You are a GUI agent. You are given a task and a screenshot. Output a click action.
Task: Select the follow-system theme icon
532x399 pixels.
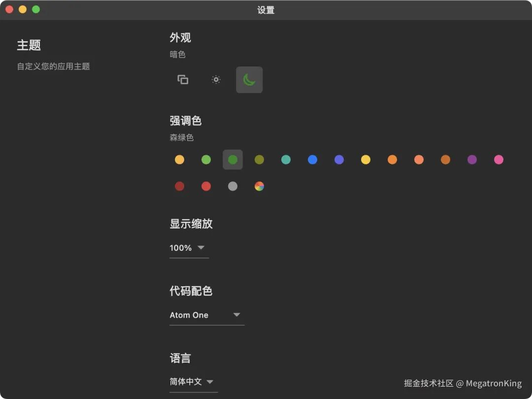point(182,79)
